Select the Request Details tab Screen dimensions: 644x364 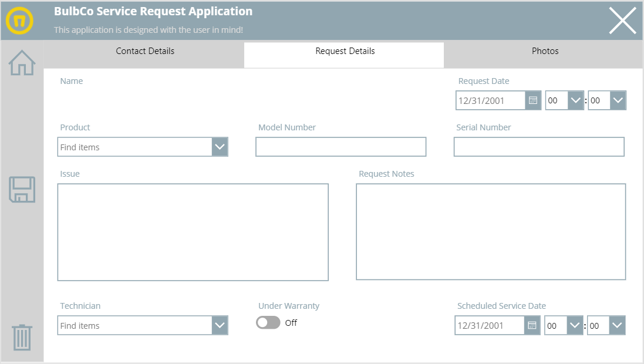pos(344,55)
